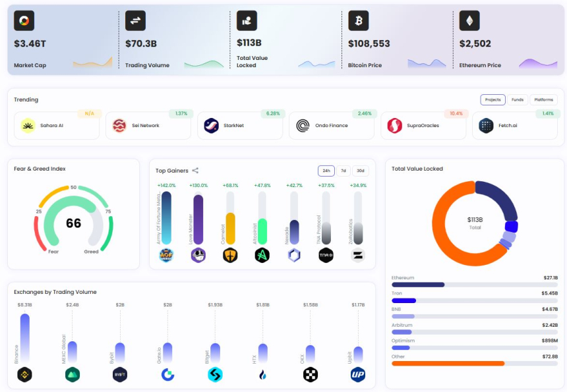Switch to the Funds tab
Image resolution: width=567 pixels, height=392 pixels.
[518, 100]
